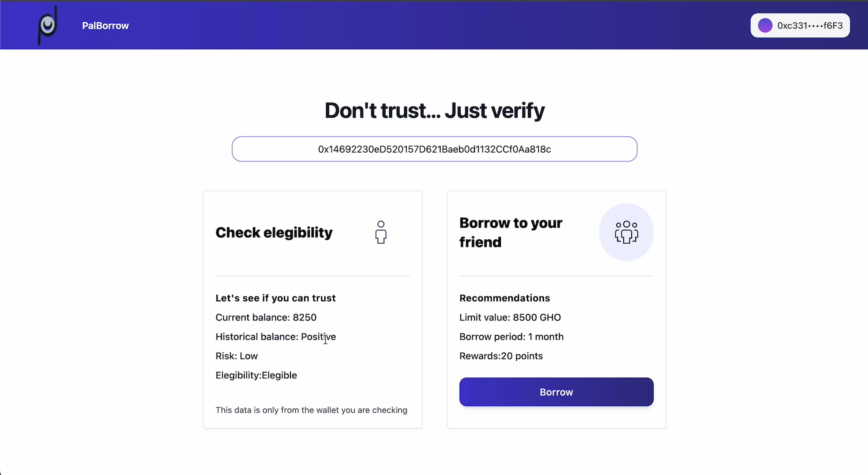The width and height of the screenshot is (868, 475).
Task: Click the Limit value: 8500 GHO text
Action: tap(510, 318)
